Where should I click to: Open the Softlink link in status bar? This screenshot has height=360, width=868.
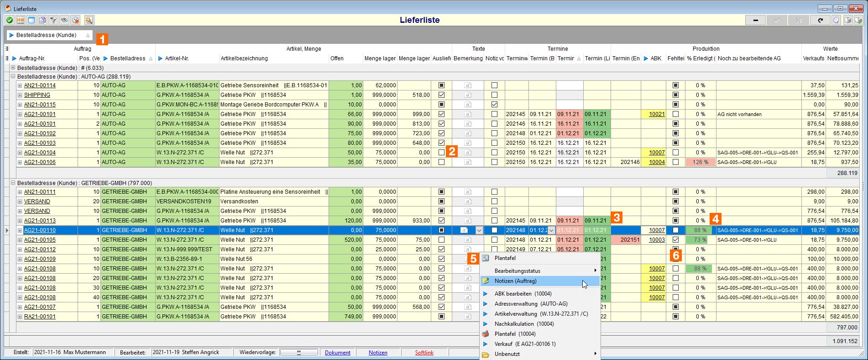tap(424, 353)
